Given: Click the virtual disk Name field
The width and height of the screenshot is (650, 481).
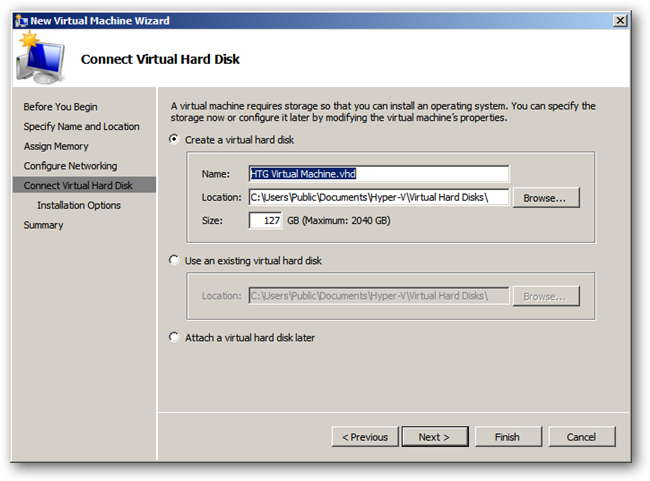Looking at the screenshot, I should [x=379, y=174].
